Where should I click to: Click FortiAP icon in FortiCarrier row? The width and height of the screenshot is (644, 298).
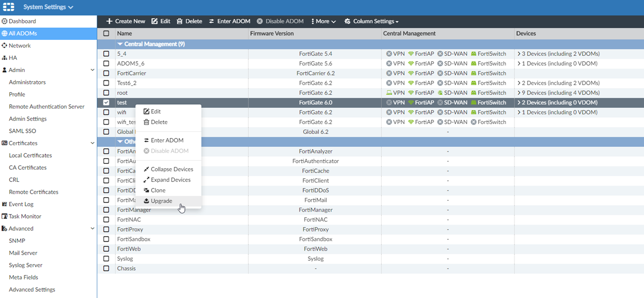411,73
